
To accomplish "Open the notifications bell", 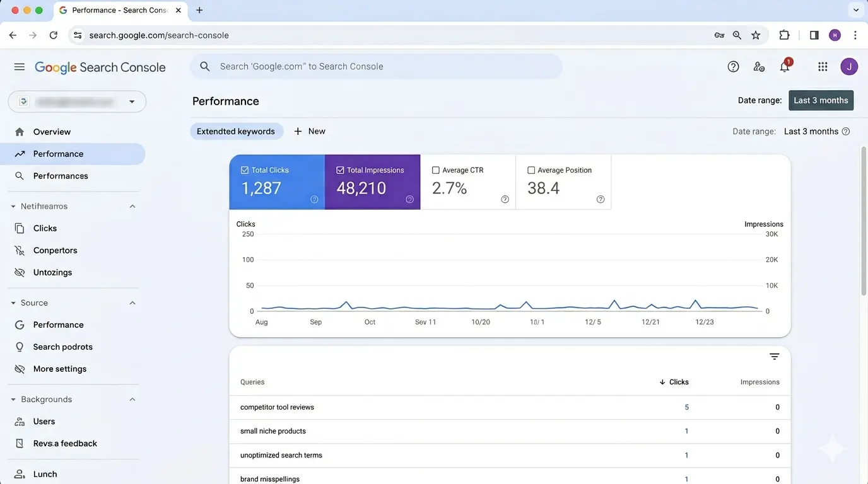I will [x=785, y=66].
